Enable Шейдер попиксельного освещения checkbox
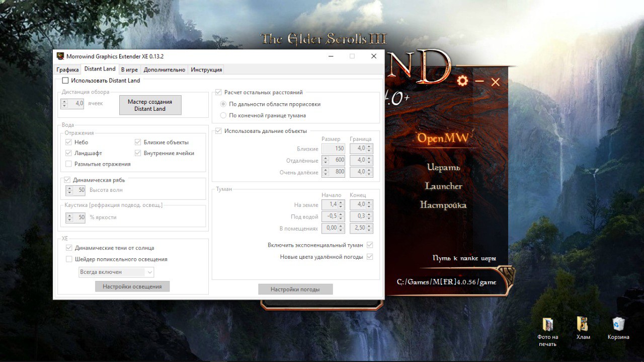644x362 pixels. tap(69, 259)
